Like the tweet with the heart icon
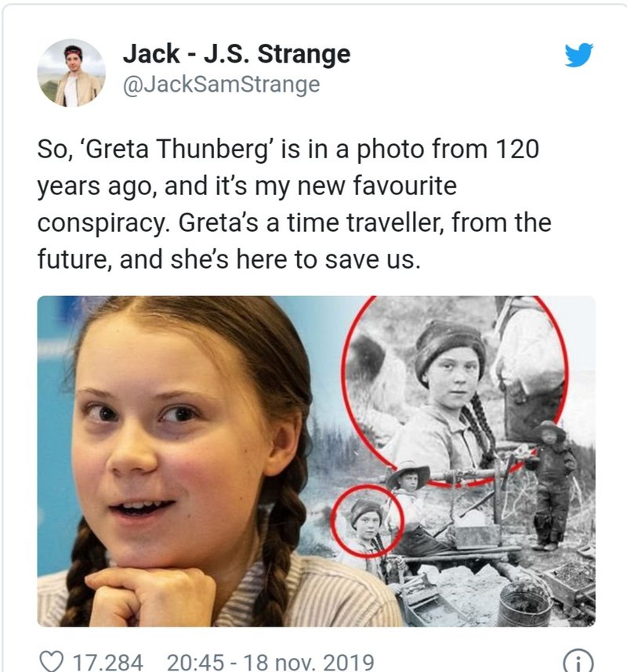The image size is (627, 672). [x=51, y=661]
